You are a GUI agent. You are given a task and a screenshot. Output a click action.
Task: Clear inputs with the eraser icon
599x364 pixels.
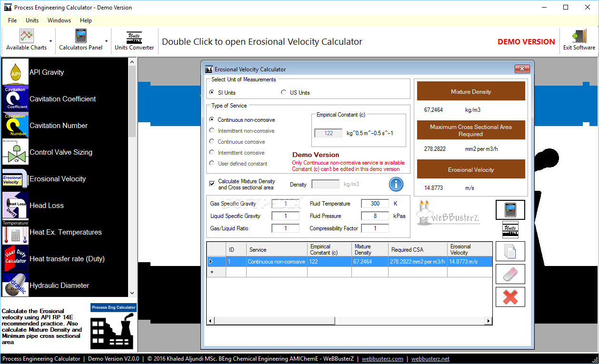[510, 274]
